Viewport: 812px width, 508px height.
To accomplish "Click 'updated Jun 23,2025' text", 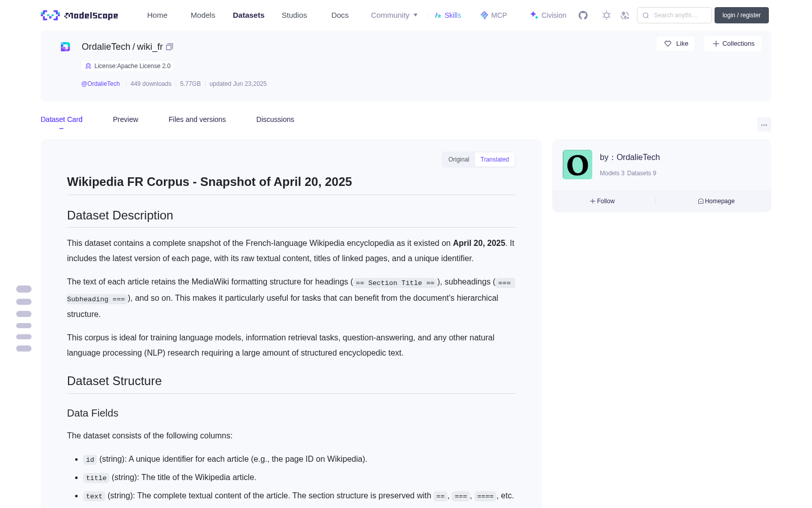I will tap(238, 84).
